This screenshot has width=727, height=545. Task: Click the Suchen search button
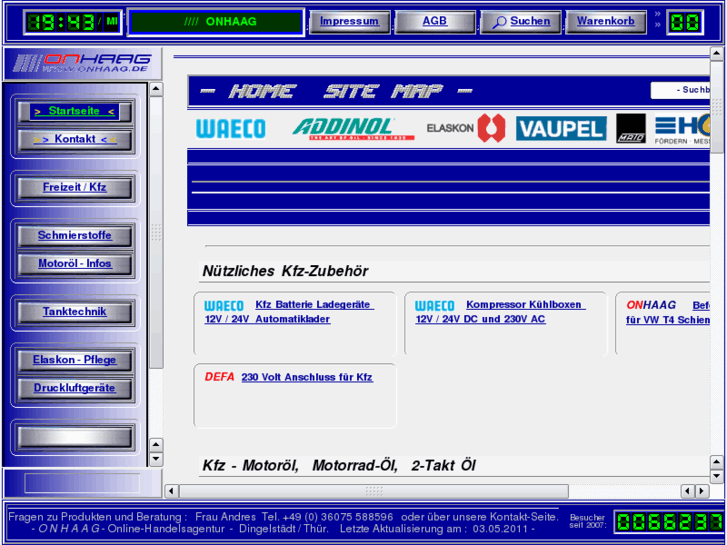(521, 22)
